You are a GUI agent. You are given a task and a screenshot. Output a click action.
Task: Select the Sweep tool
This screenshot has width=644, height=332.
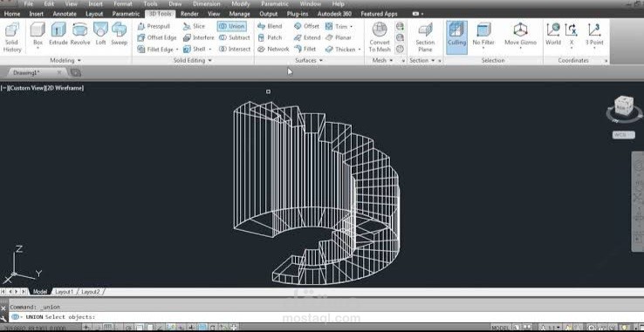click(x=119, y=34)
